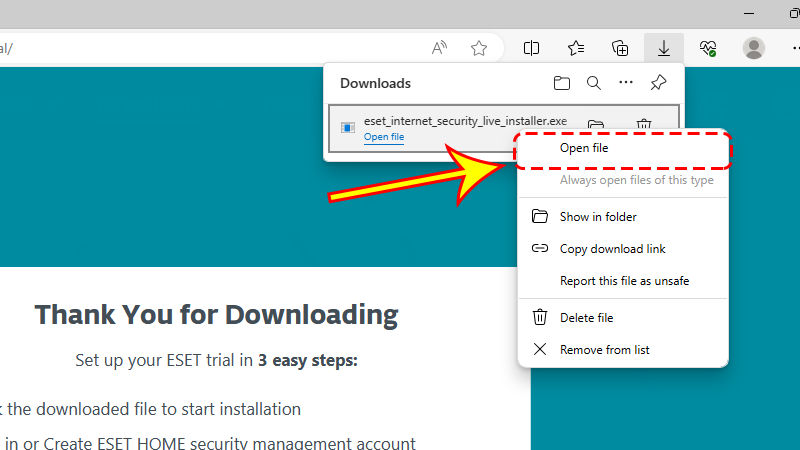Search downloads with the magnifier icon
800x450 pixels.
point(593,83)
